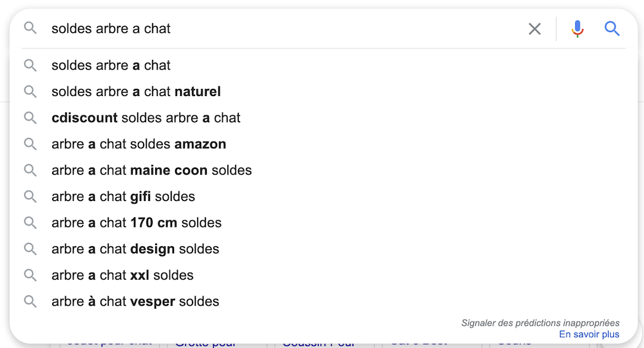This screenshot has width=644, height=348.
Task: Select suggestion 'soldes arbre a chat'
Action: [x=324, y=65]
